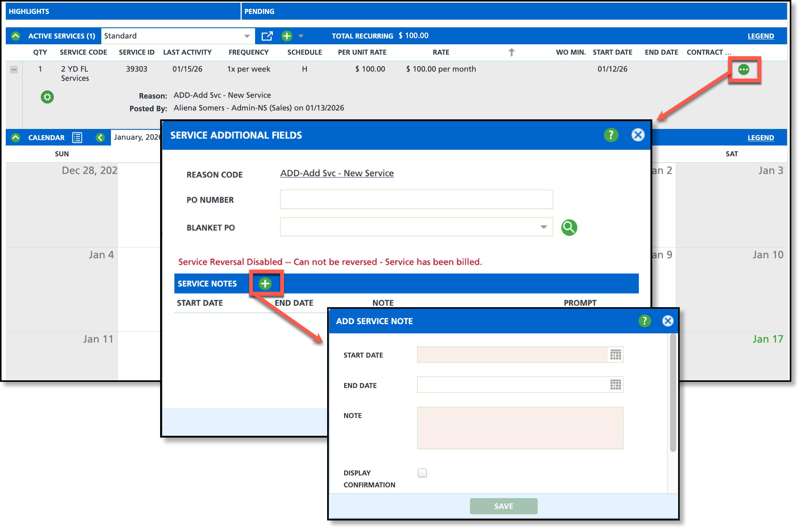
Task: Check the Display Confirmation checkbox
Action: pyautogui.click(x=422, y=473)
